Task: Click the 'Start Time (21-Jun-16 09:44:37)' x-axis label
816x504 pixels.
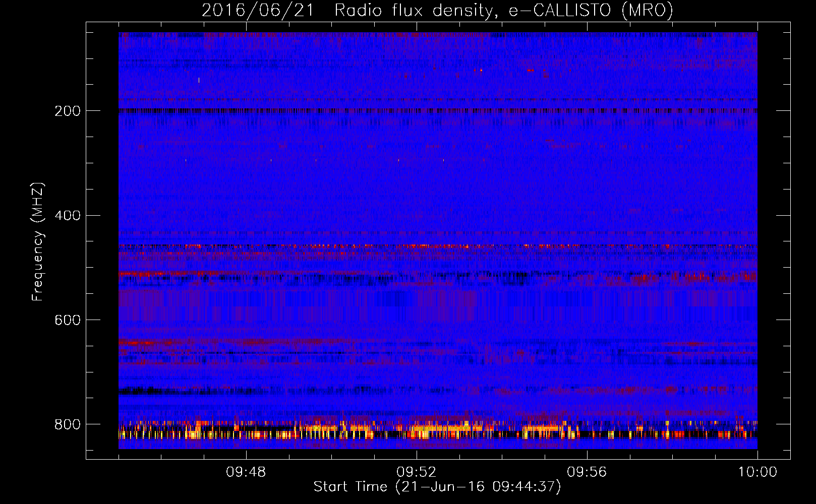Action: click(437, 487)
